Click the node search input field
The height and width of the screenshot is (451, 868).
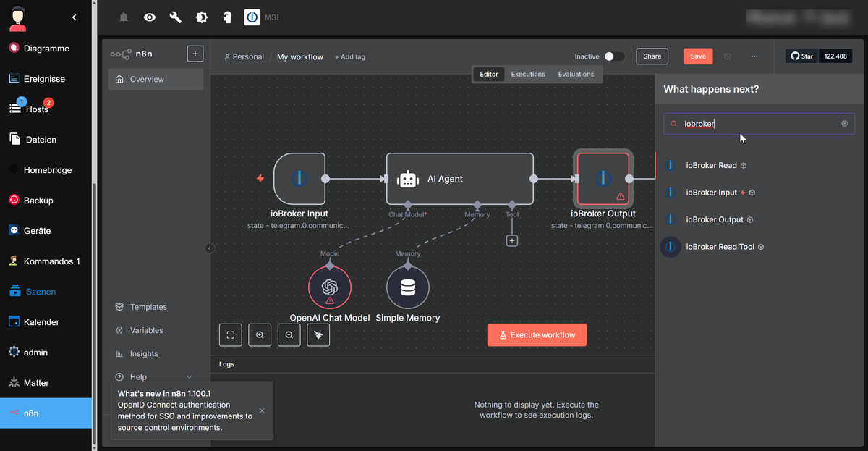click(x=759, y=124)
